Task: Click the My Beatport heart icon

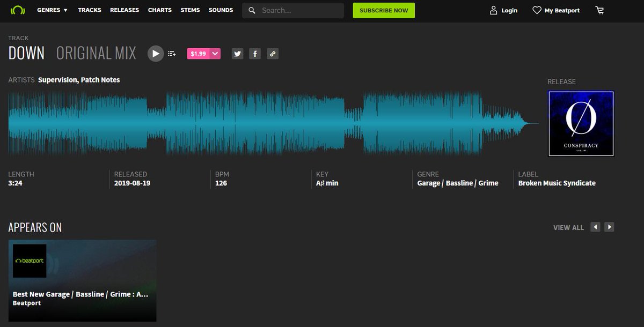Action: click(537, 10)
